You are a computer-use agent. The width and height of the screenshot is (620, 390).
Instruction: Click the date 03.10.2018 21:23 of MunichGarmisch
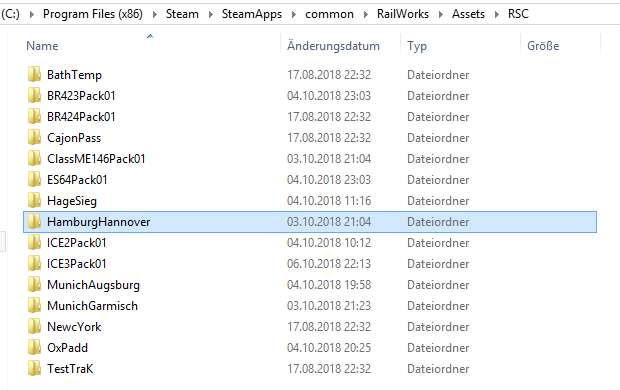pyautogui.click(x=329, y=306)
